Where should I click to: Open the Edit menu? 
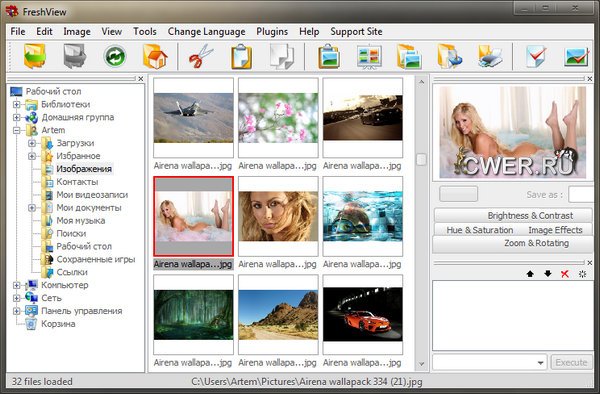click(44, 31)
